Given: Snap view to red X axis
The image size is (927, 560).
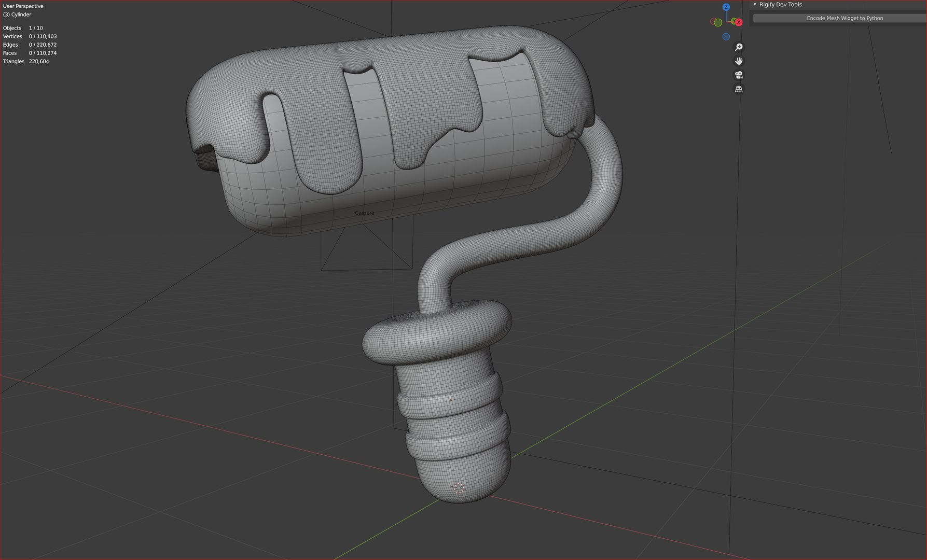Looking at the screenshot, I should (x=739, y=22).
